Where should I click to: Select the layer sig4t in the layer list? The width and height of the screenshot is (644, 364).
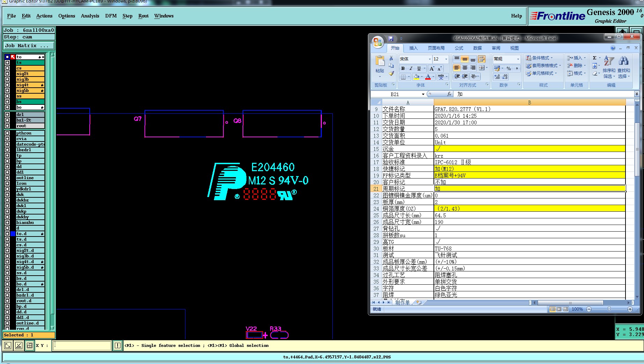point(30,85)
